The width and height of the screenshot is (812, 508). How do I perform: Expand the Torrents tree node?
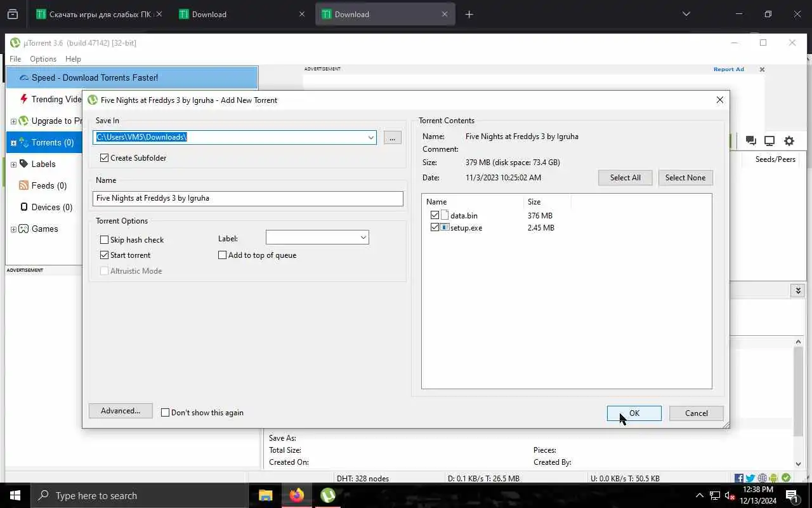(x=13, y=142)
